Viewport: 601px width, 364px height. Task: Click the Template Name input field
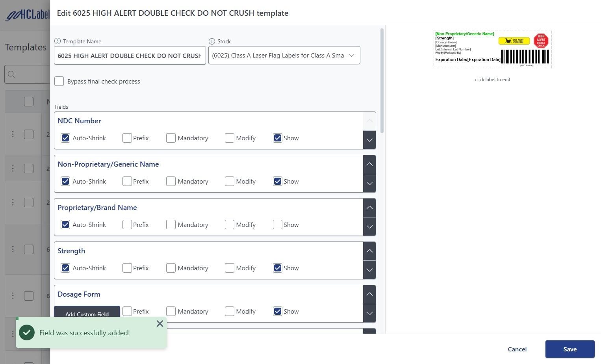(130, 56)
